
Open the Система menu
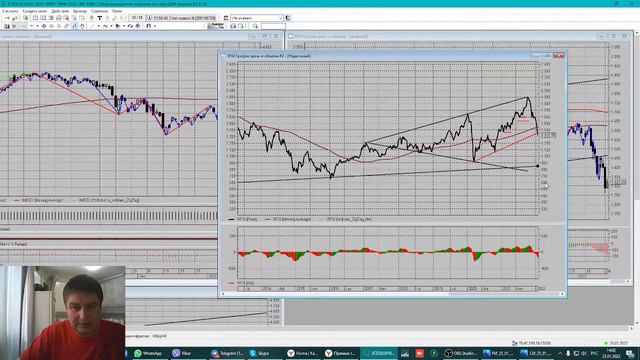(10, 11)
